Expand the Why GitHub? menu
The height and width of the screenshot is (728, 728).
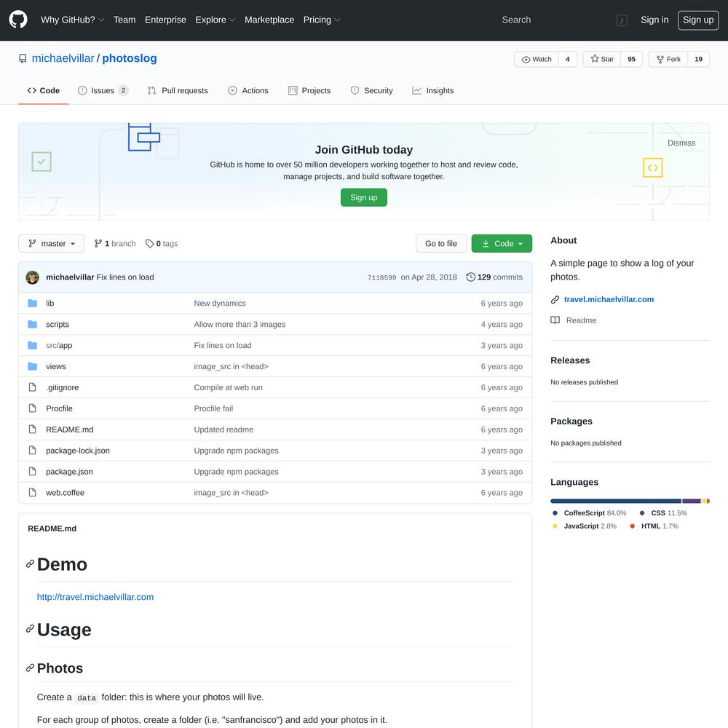pos(72,20)
